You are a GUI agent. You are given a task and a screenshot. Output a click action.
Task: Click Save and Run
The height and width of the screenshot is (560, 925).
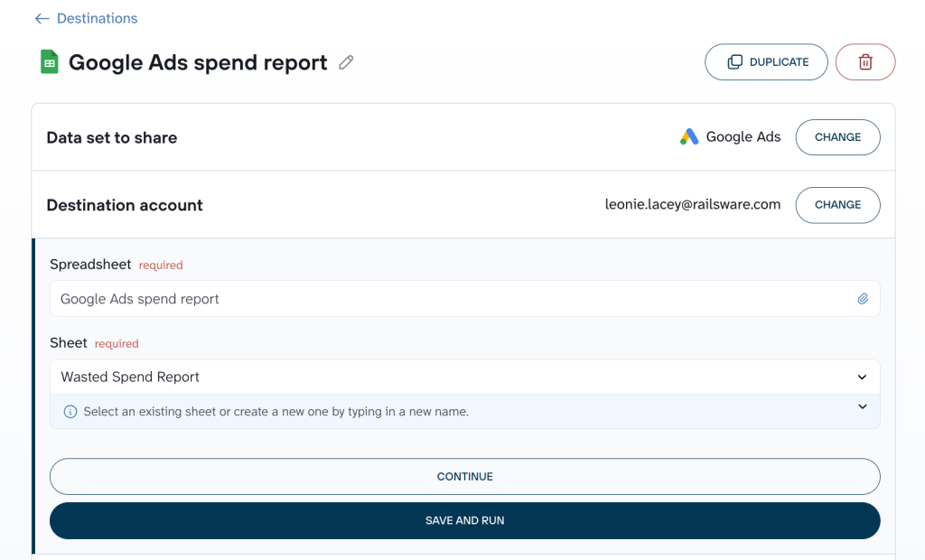465,520
